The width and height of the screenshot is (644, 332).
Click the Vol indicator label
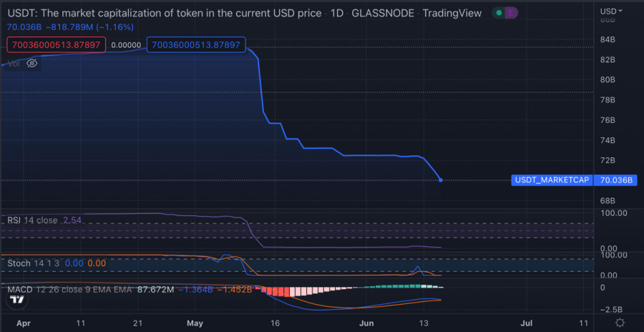[x=14, y=63]
